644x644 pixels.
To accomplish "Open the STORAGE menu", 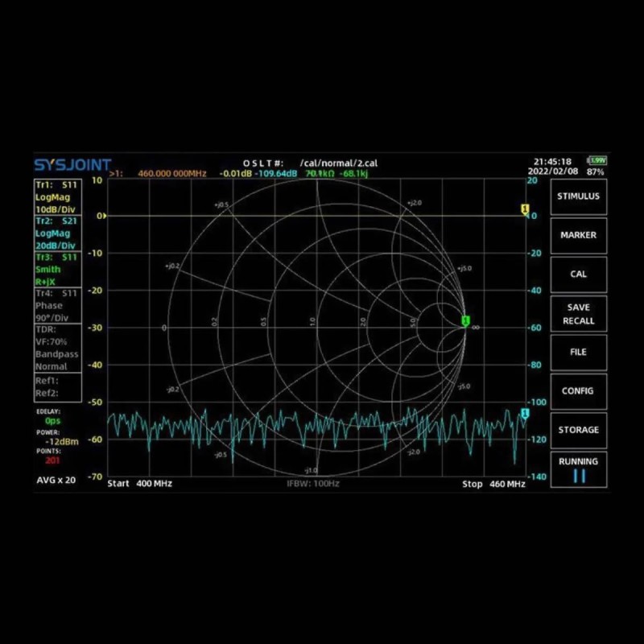I will pyautogui.click(x=578, y=430).
